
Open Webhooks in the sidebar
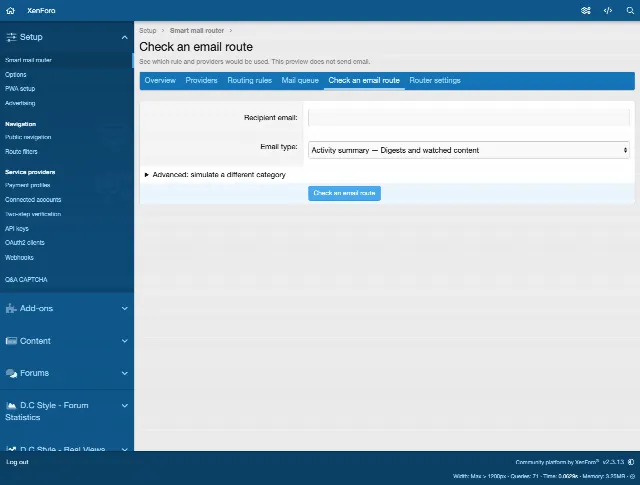(19, 258)
